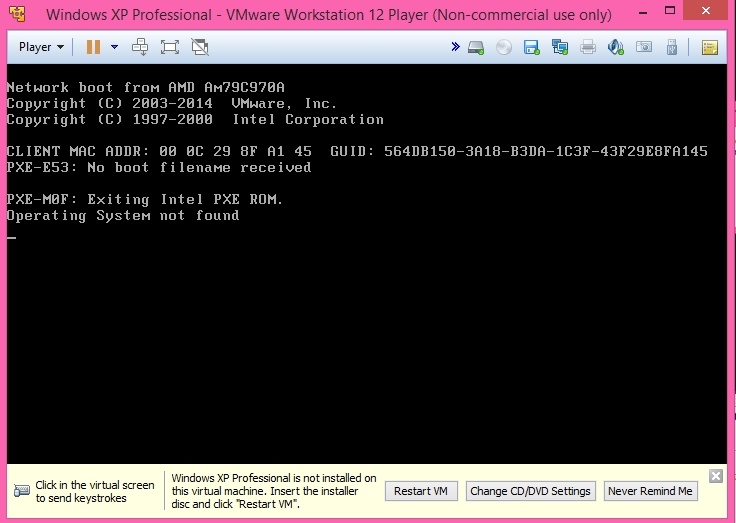The image size is (736, 523).
Task: Click the 'Operating System not found' line
Action: (x=123, y=215)
